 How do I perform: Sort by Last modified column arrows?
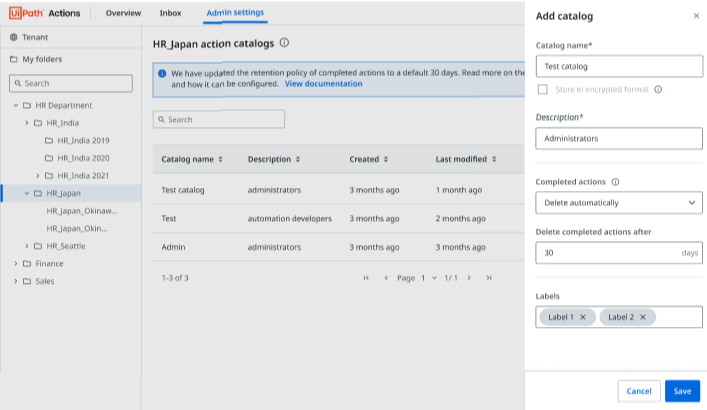coord(494,159)
